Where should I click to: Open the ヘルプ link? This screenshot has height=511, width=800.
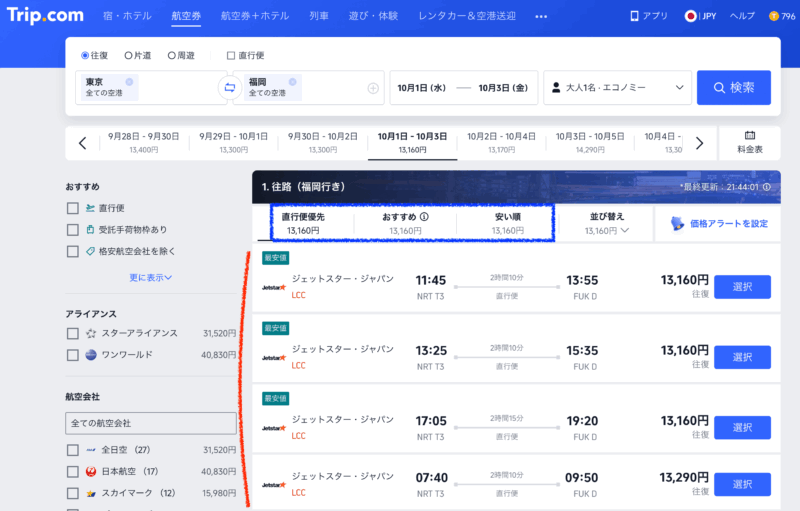tap(742, 16)
